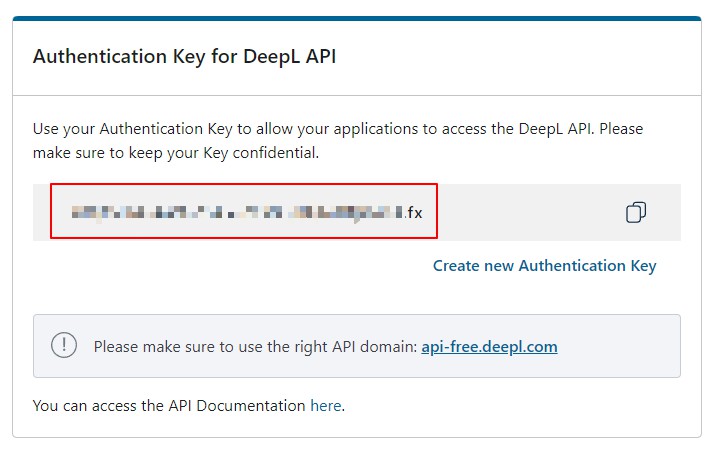
Task: Click the '.fx' suffix of the key
Action: (413, 212)
